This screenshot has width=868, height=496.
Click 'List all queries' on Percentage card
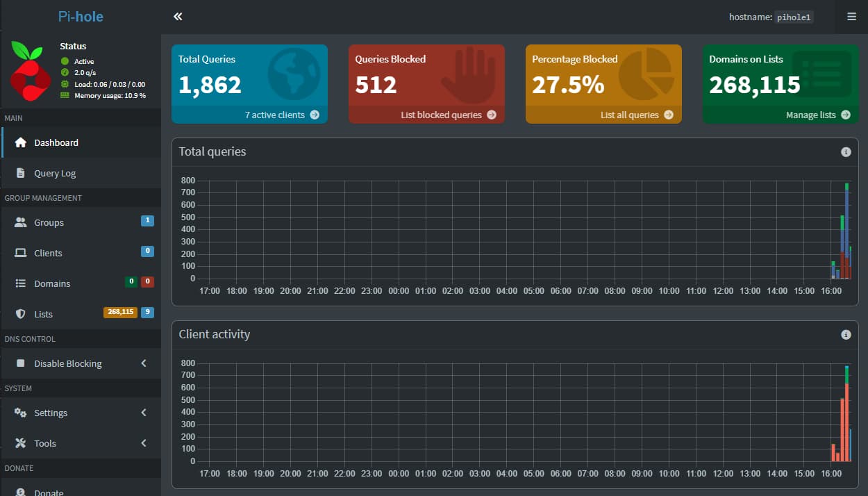coord(636,115)
